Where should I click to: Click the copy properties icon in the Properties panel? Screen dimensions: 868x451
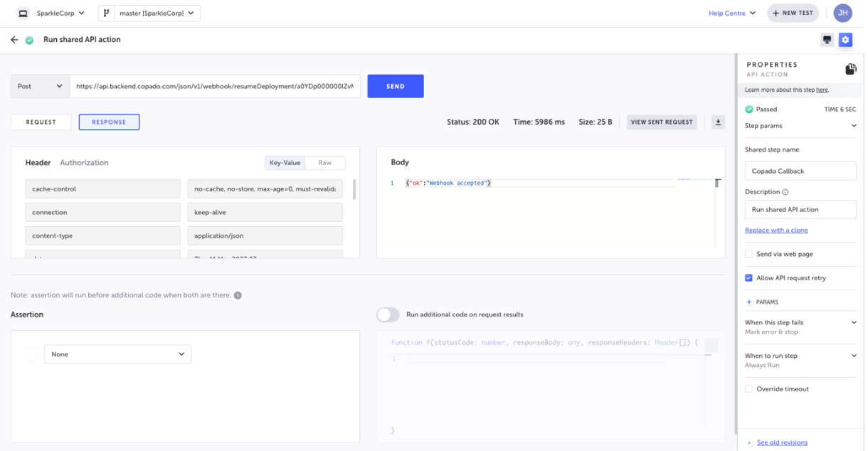coord(850,69)
